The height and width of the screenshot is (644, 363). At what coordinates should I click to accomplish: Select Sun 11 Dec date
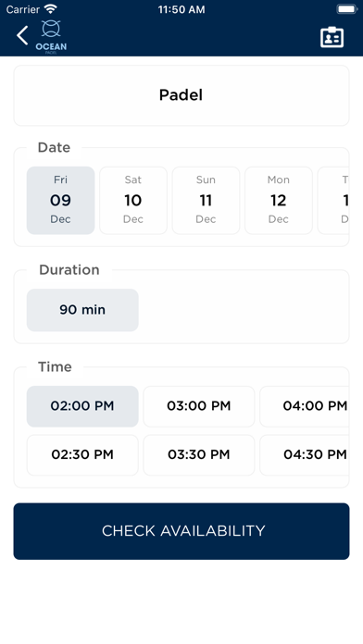pyautogui.click(x=206, y=201)
